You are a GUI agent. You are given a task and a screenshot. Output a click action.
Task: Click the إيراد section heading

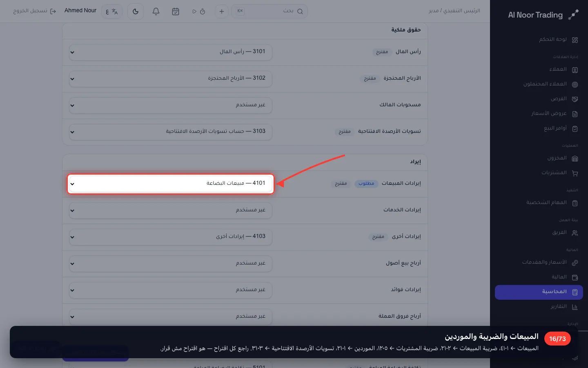point(415,162)
